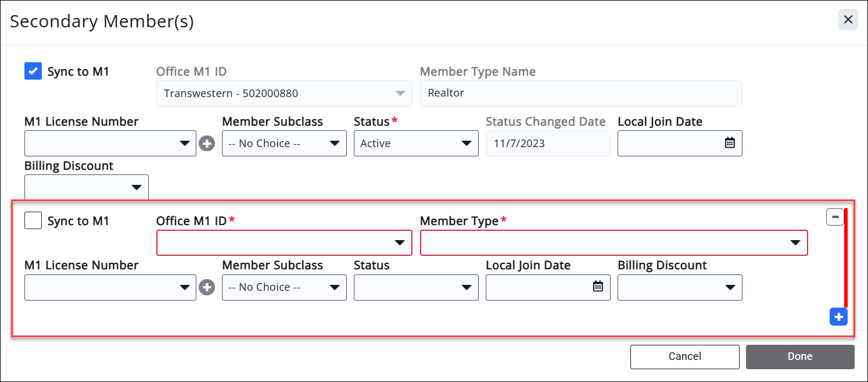Image resolution: width=868 pixels, height=382 pixels.
Task: Enable the second Sync to M1 checkbox
Action: [33, 221]
